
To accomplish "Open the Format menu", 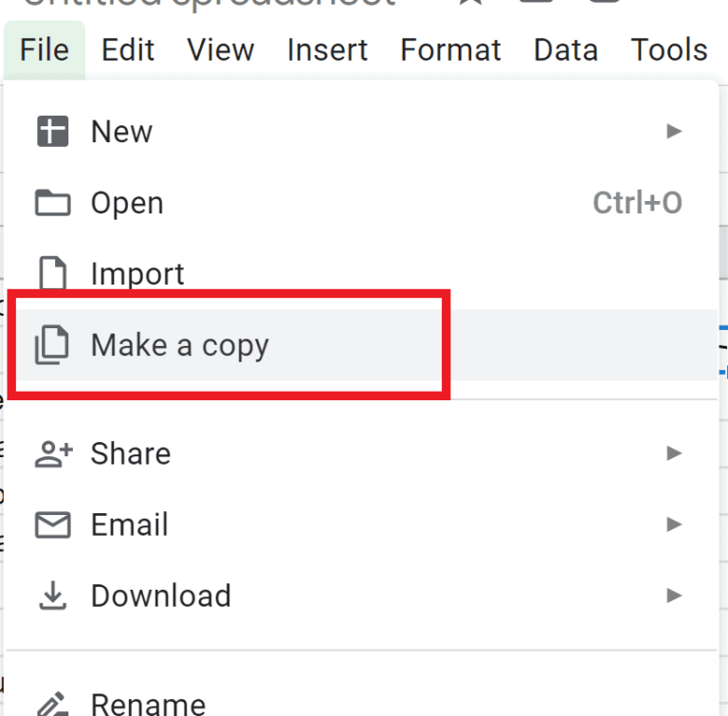I will click(450, 49).
